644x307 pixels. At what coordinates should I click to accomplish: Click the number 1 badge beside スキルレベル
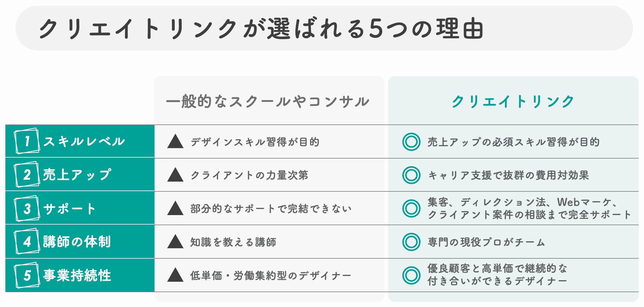click(x=27, y=141)
